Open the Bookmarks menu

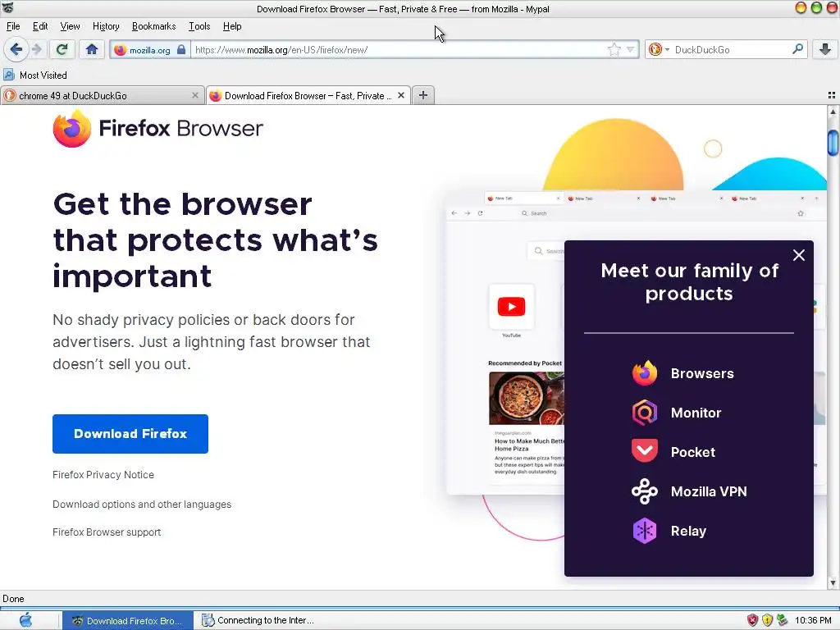tap(153, 26)
